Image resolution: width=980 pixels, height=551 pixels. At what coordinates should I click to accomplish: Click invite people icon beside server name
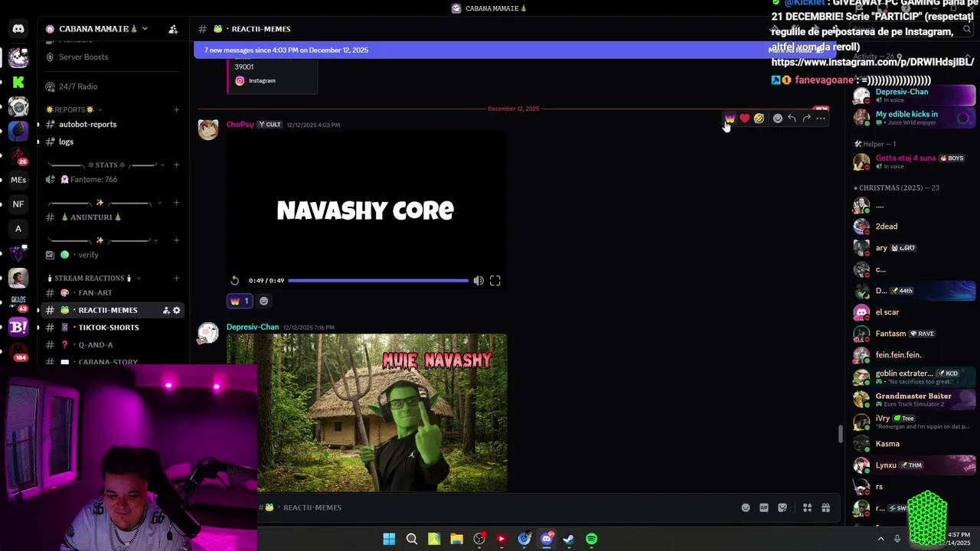(173, 29)
